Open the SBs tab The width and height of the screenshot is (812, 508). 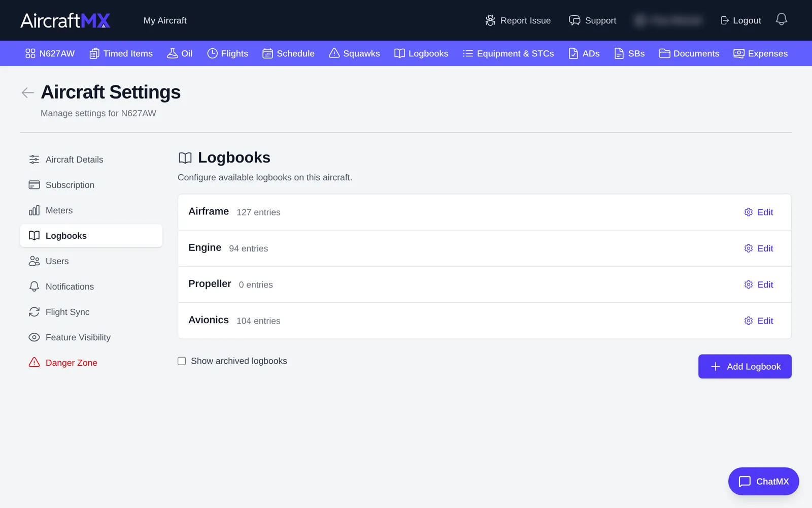(x=629, y=53)
